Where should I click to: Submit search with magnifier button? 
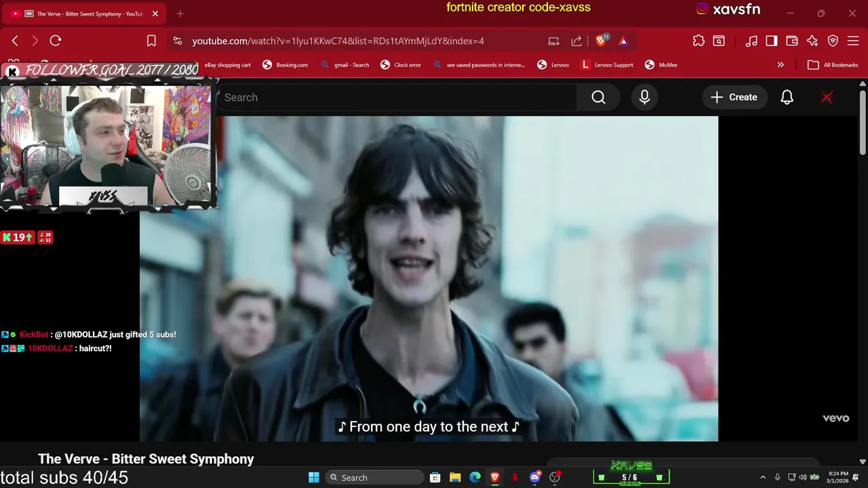[598, 98]
